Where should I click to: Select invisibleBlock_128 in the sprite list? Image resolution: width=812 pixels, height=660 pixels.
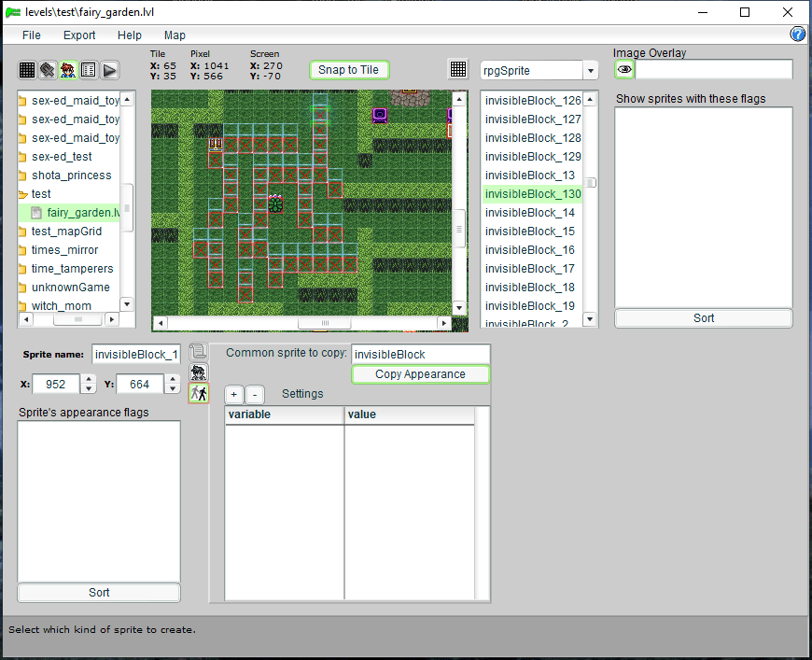533,138
